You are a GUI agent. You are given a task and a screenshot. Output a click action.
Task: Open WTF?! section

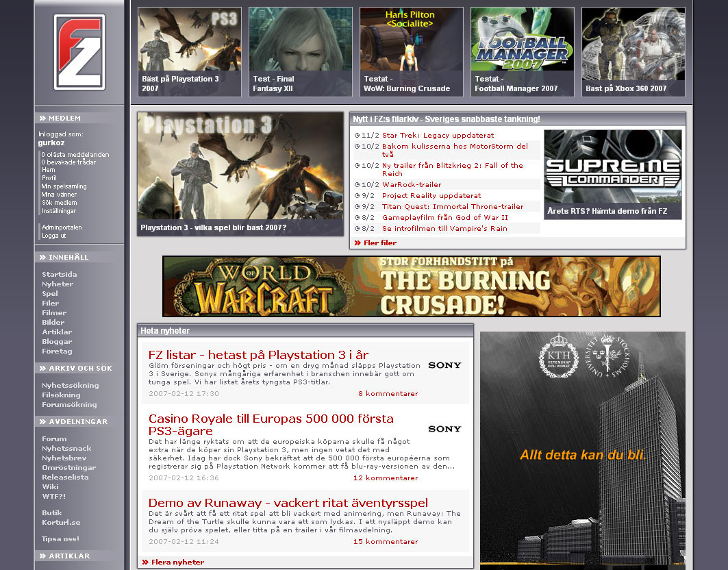(54, 497)
